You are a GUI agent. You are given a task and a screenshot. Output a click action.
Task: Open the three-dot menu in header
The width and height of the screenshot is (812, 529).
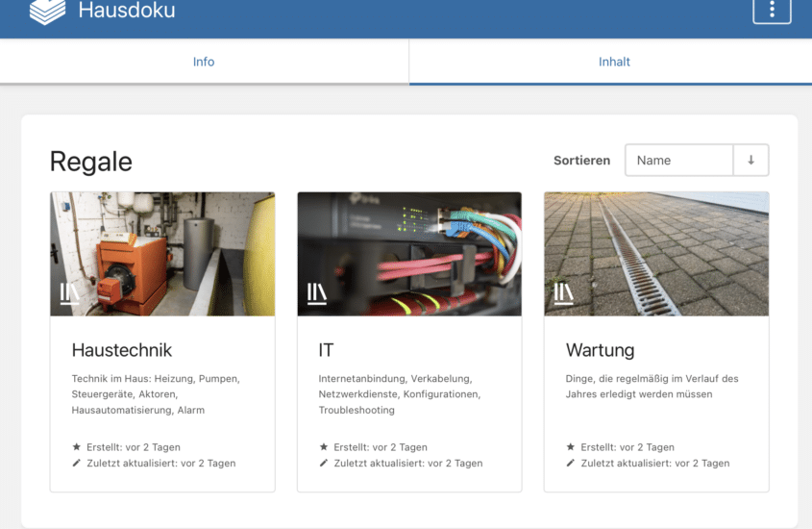(772, 10)
